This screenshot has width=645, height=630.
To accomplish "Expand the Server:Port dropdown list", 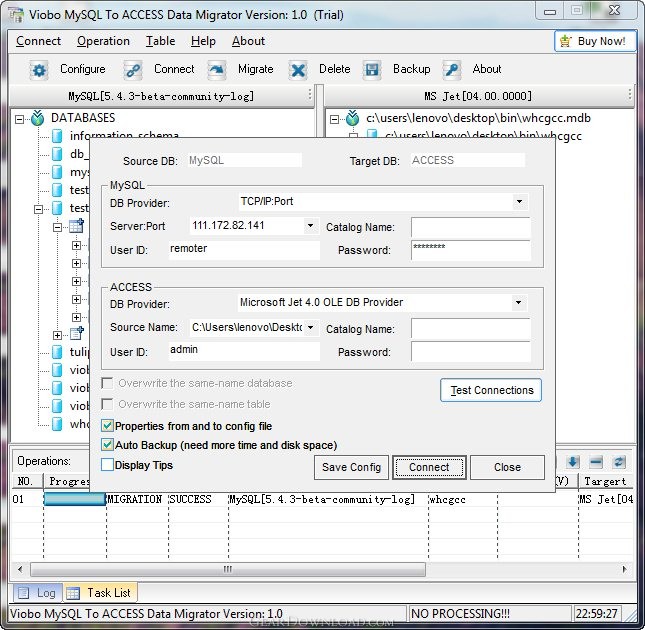I will point(311,227).
